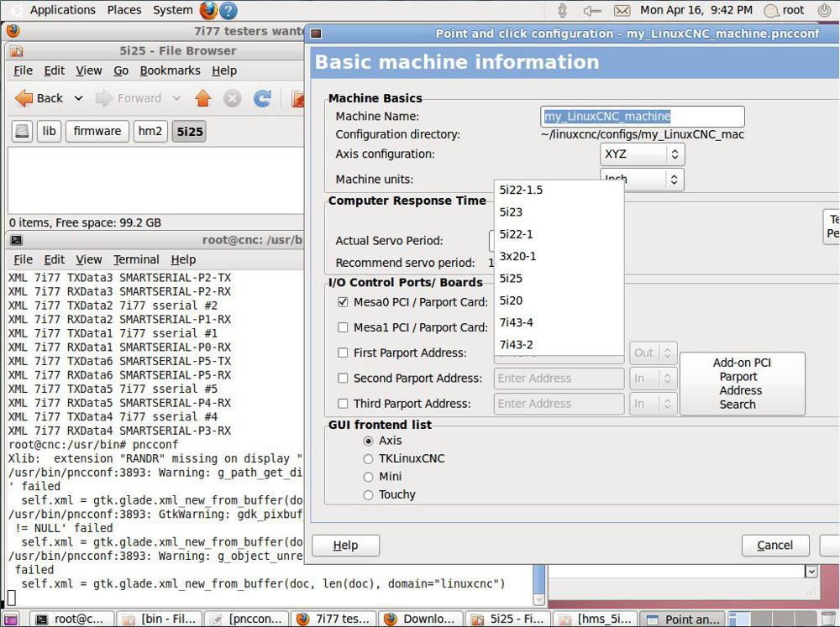Click the mail envelope tray icon
Screen dimensions: 840x627
(x=622, y=10)
